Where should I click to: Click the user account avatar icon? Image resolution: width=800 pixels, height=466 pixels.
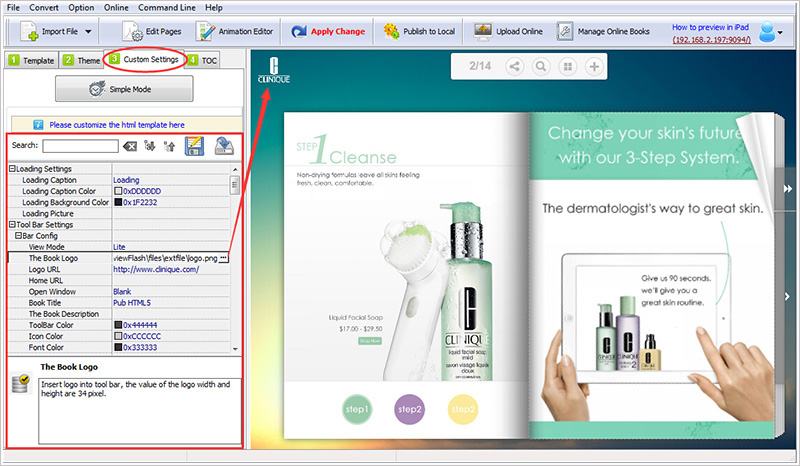[767, 32]
